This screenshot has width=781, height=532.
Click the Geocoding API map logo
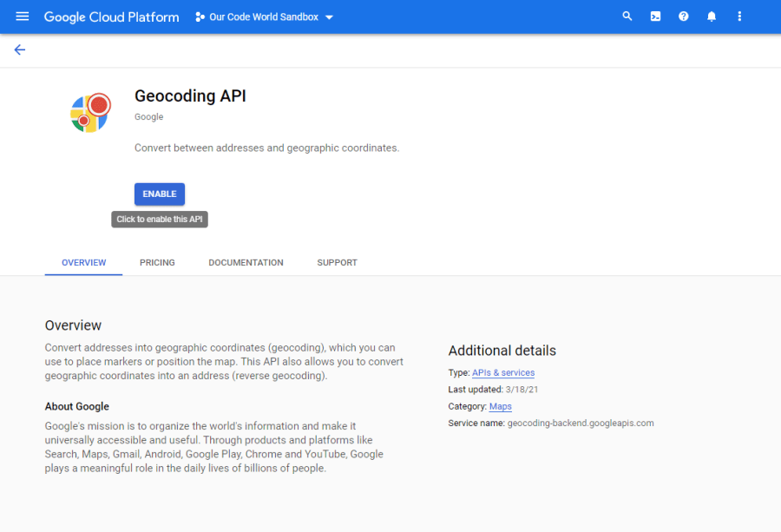90,113
